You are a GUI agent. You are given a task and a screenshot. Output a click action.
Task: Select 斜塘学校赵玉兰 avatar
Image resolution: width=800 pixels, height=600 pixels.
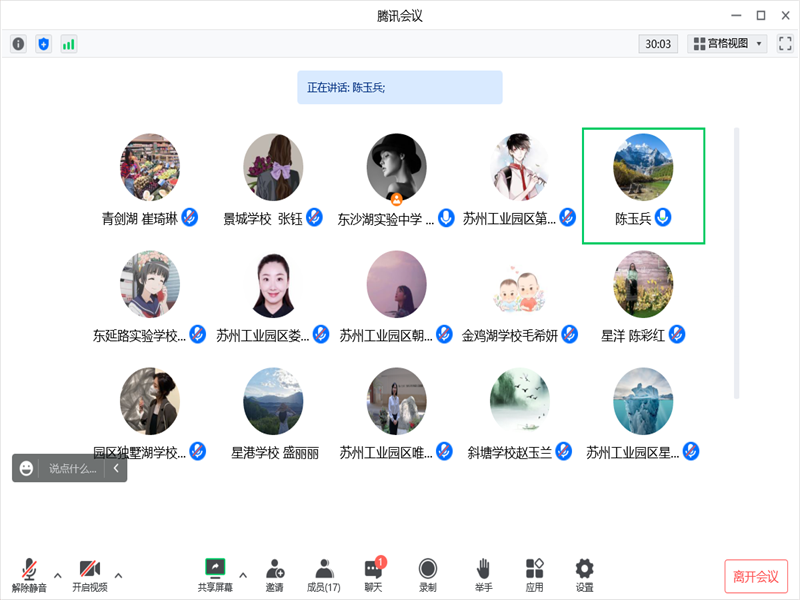(x=520, y=401)
